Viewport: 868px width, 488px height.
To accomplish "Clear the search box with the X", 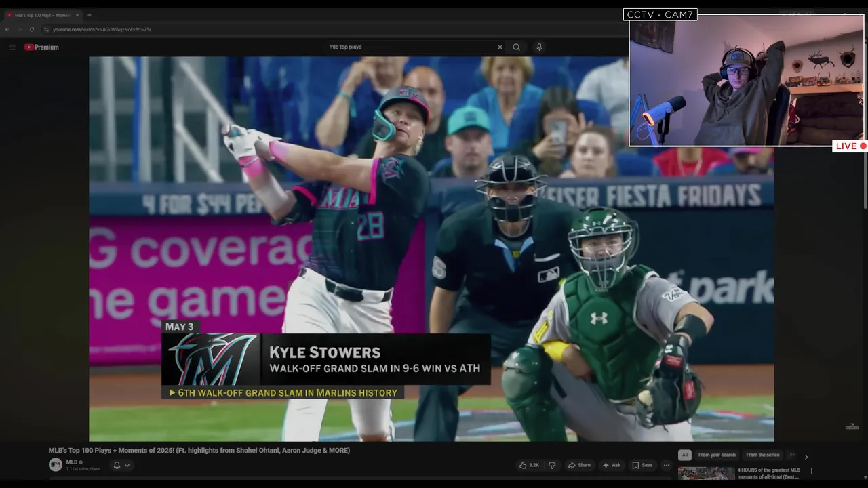I will tap(500, 47).
